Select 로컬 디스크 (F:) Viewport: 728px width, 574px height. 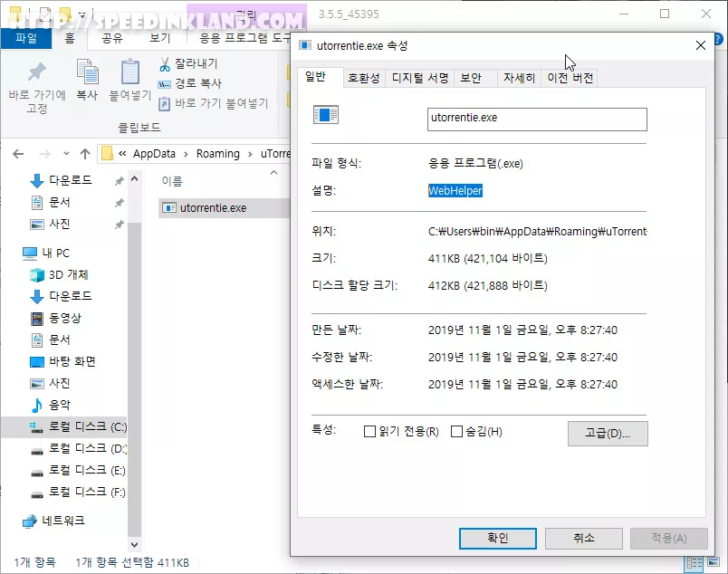[78, 493]
